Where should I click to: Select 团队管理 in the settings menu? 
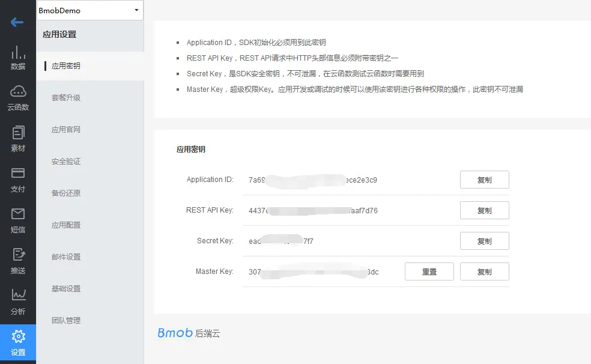pos(66,320)
